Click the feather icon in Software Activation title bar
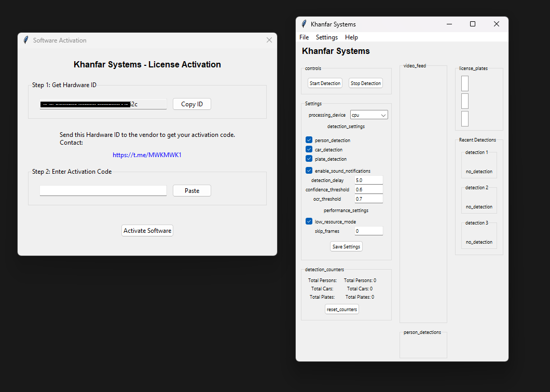Image resolution: width=550 pixels, height=392 pixels. coord(26,40)
